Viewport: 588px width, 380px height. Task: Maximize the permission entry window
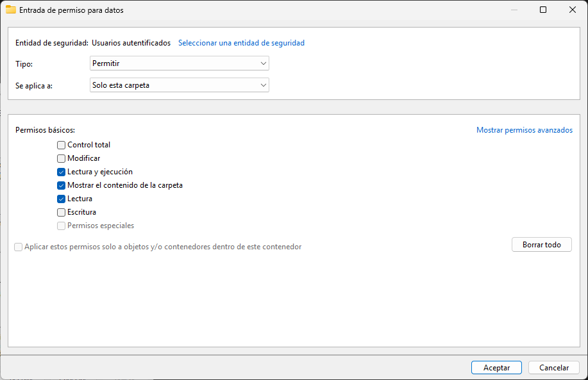point(543,10)
